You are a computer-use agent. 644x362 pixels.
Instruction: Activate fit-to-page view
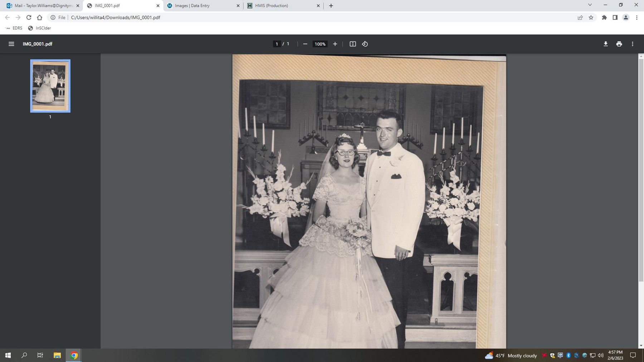pos(353,44)
